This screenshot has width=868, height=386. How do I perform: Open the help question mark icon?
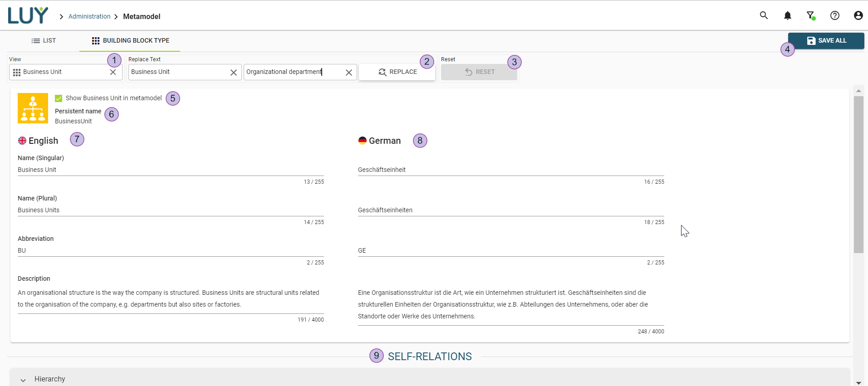tap(834, 16)
